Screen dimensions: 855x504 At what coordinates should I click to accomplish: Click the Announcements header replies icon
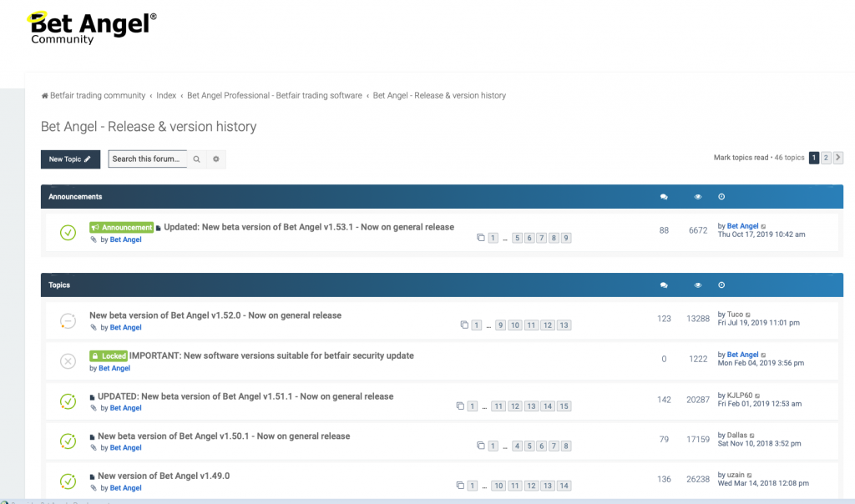(x=664, y=197)
